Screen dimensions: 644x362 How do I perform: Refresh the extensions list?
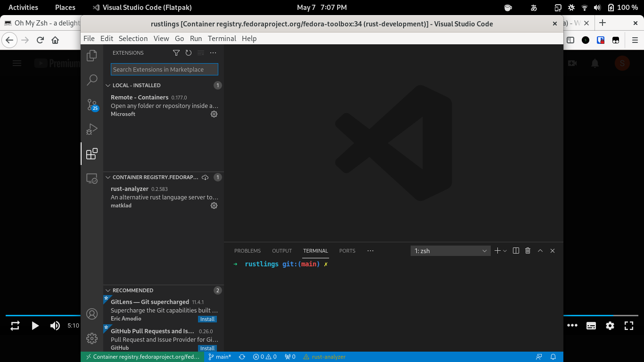click(189, 53)
